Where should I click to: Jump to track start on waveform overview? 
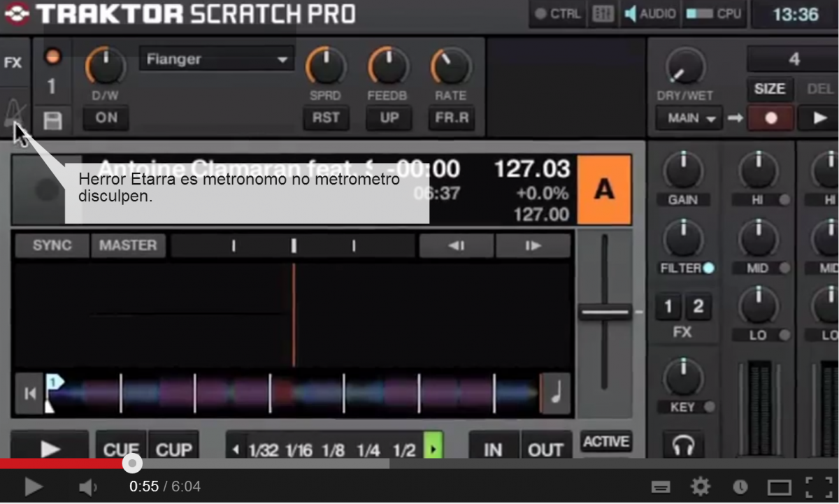pos(29,394)
